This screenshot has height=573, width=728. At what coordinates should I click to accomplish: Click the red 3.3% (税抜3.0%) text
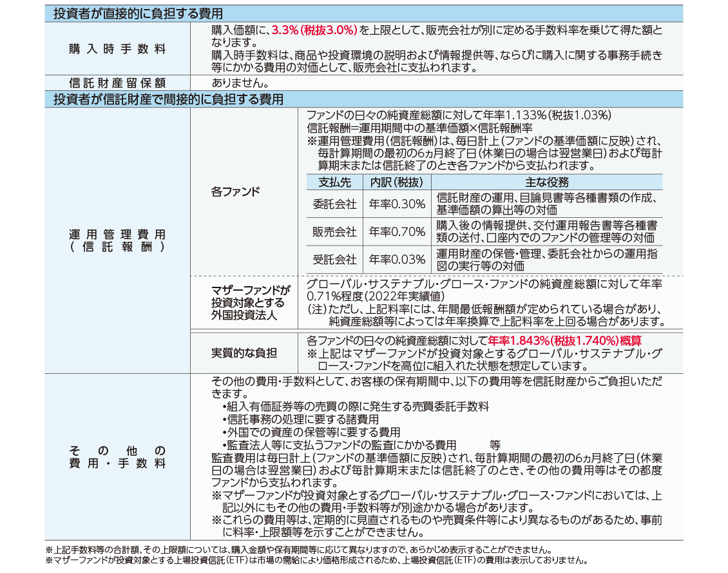(x=314, y=30)
